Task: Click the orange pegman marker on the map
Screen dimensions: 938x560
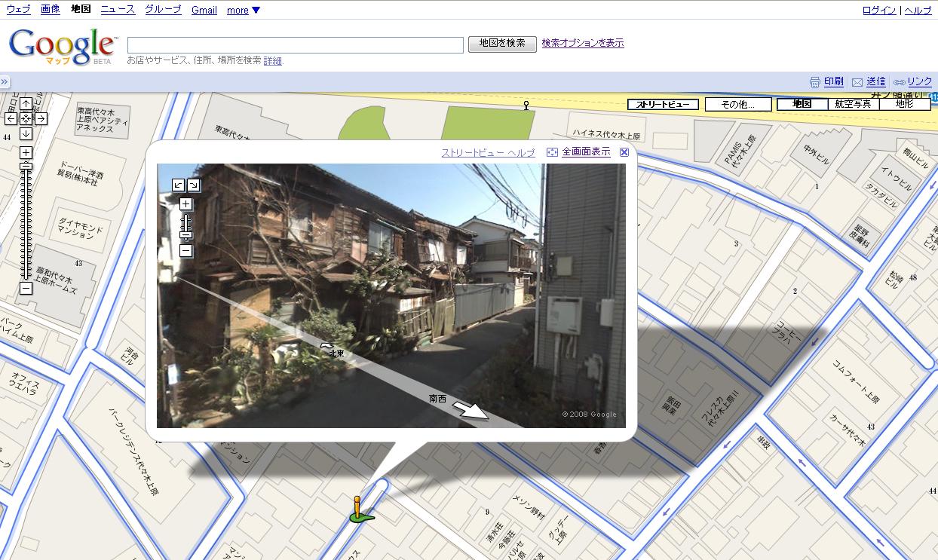Action: point(357,508)
